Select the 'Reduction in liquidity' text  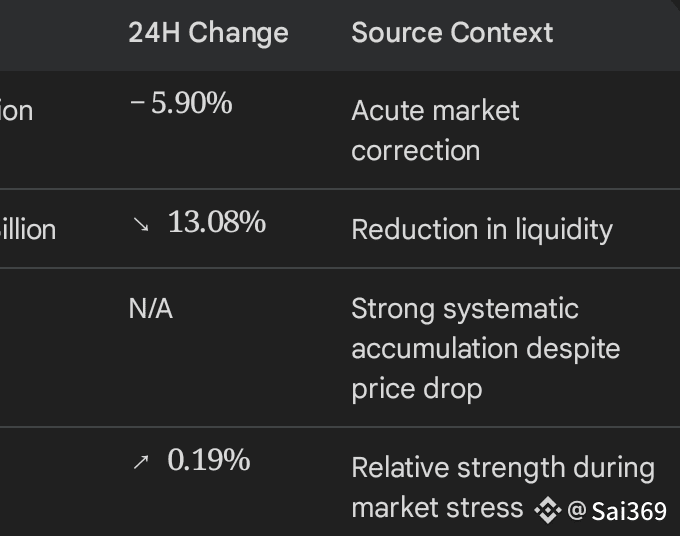pyautogui.click(x=481, y=229)
